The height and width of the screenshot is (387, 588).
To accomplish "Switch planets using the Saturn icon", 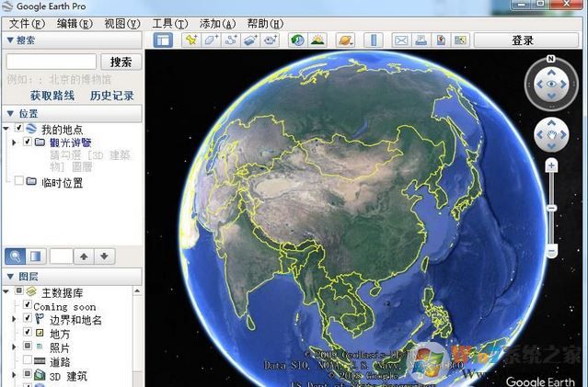I will click(343, 40).
